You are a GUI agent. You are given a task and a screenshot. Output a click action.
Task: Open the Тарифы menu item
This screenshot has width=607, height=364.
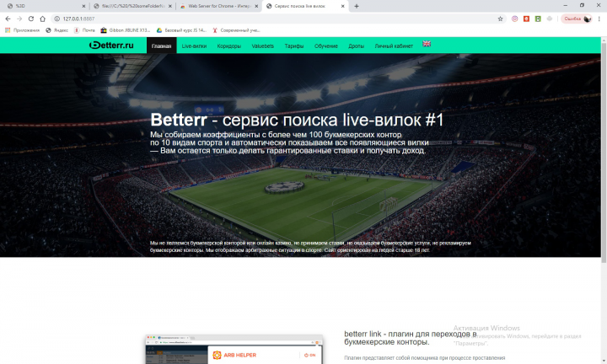(x=294, y=45)
